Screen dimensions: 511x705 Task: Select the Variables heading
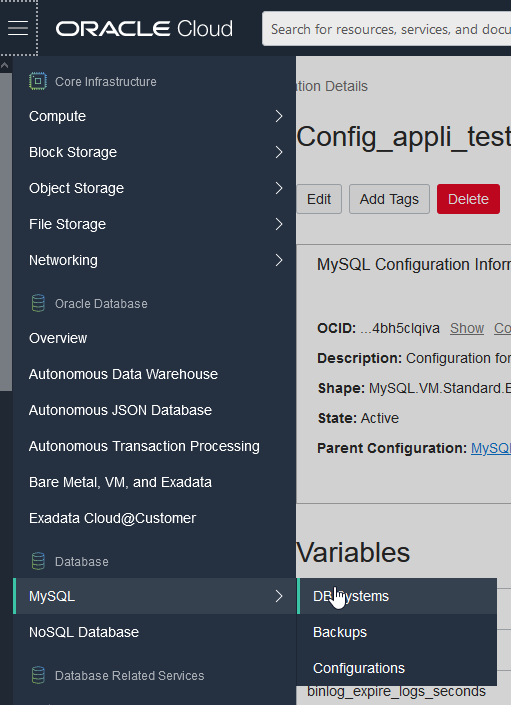pyautogui.click(x=353, y=553)
